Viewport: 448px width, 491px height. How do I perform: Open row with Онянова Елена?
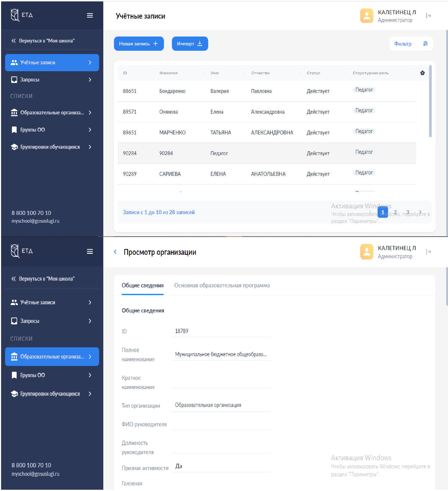pos(267,112)
